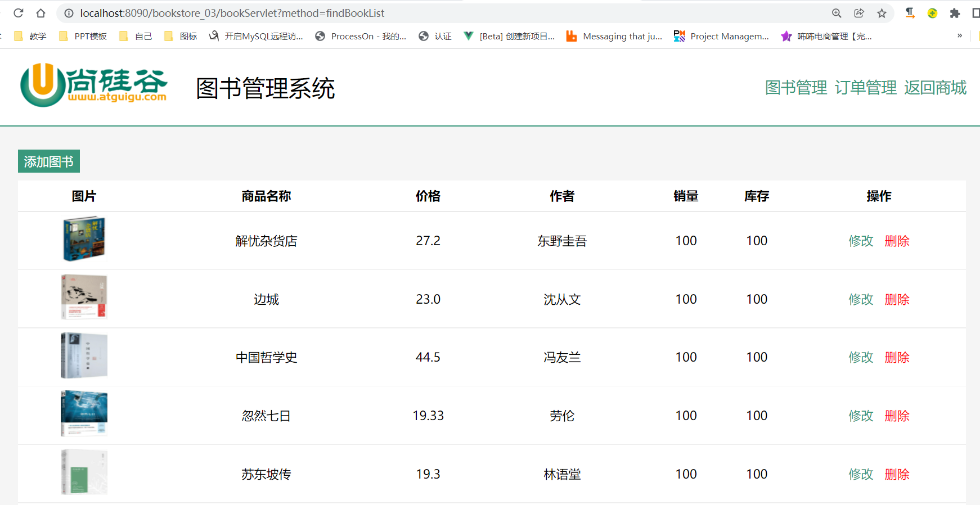Open the site information icon in the address bar

[69, 13]
